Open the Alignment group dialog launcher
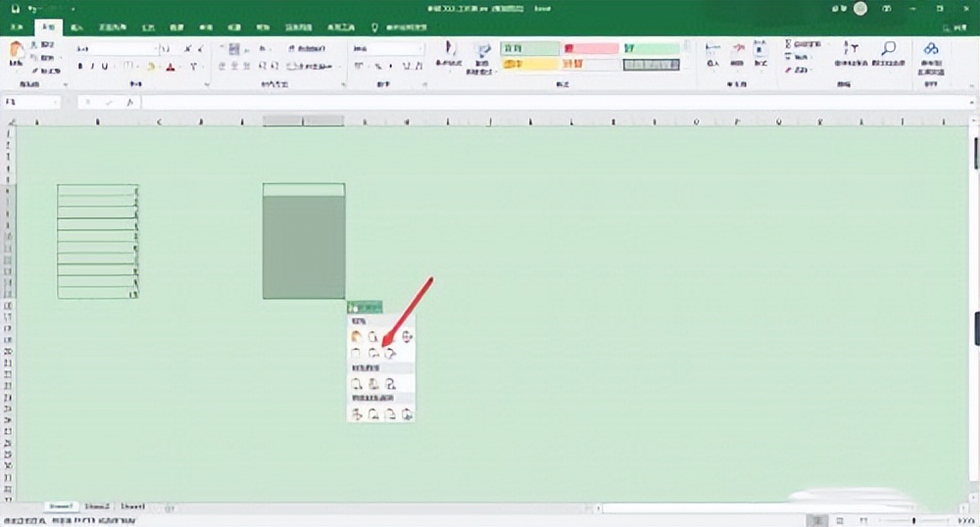 pyautogui.click(x=343, y=85)
